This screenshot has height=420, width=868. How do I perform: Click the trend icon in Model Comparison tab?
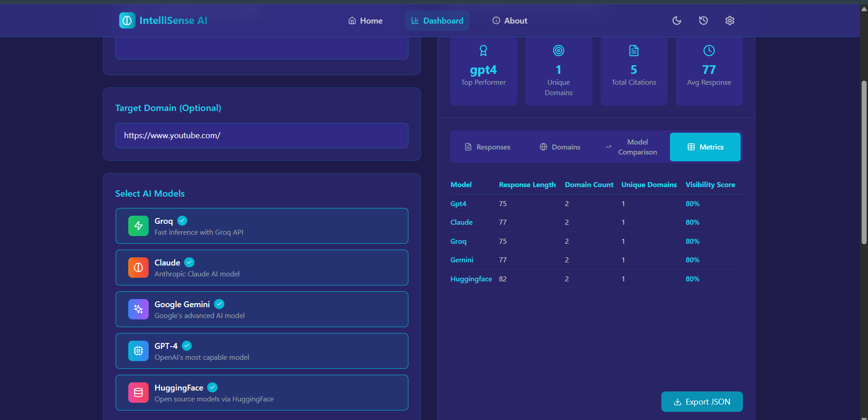click(x=608, y=147)
